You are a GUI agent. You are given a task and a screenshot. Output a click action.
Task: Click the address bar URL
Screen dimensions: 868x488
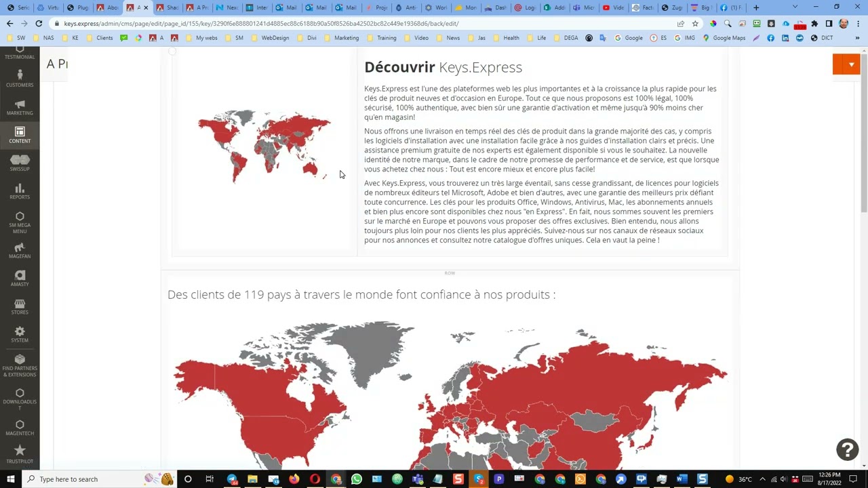click(261, 23)
